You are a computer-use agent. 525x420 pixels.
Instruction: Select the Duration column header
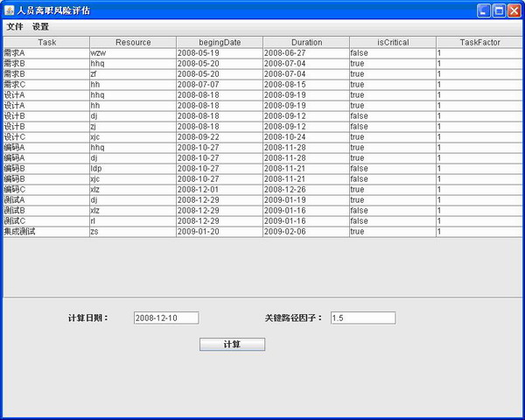(306, 42)
